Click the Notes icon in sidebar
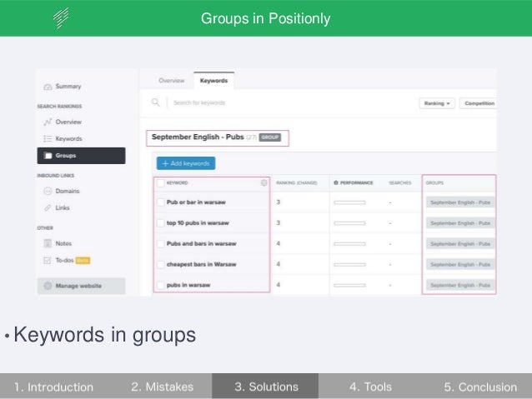Image resolution: width=532 pixels, height=399 pixels. (48, 243)
